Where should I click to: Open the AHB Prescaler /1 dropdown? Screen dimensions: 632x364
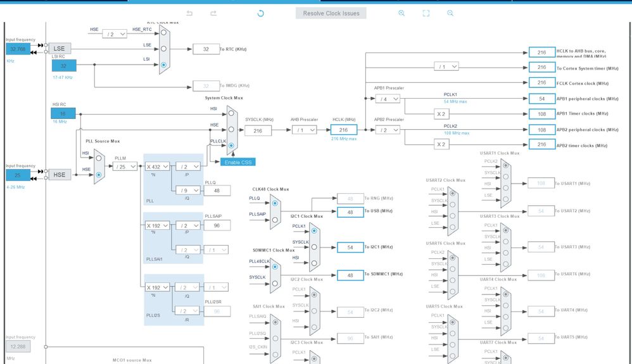(305, 130)
